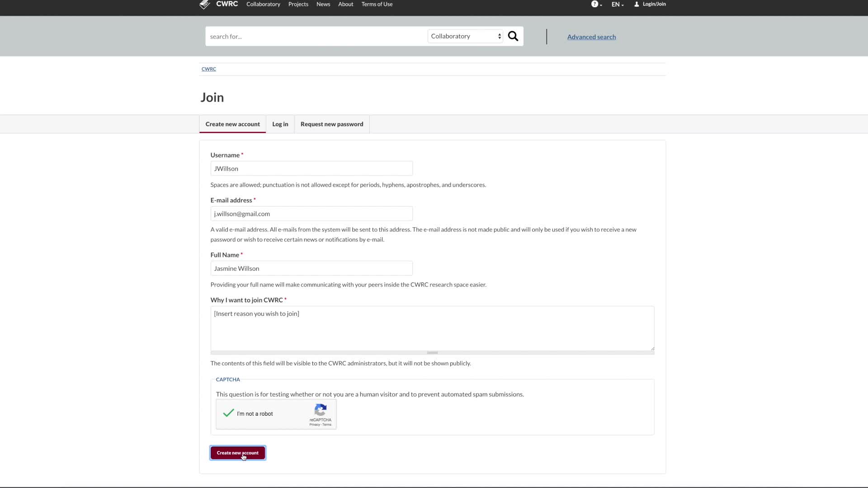Image resolution: width=868 pixels, height=488 pixels.
Task: Click the magnifying glass search icon
Action: 513,36
